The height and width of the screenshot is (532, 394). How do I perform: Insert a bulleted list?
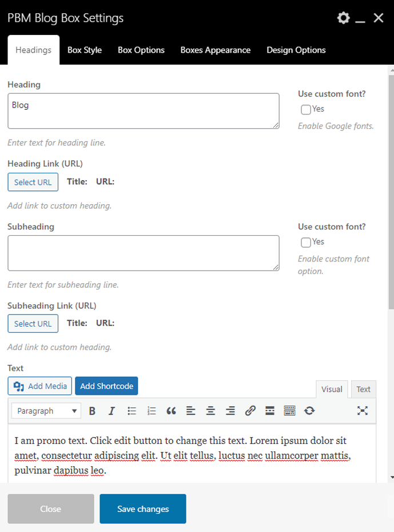(x=132, y=411)
